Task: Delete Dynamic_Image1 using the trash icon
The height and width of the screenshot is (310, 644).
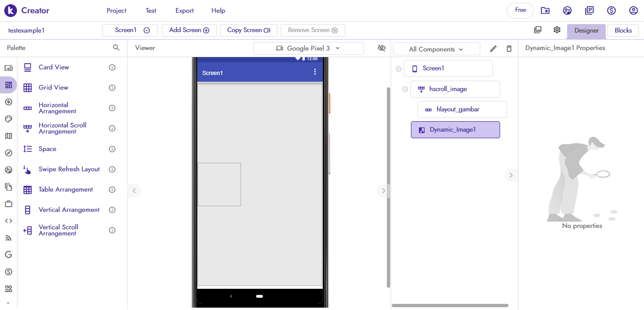Action: pyautogui.click(x=509, y=48)
